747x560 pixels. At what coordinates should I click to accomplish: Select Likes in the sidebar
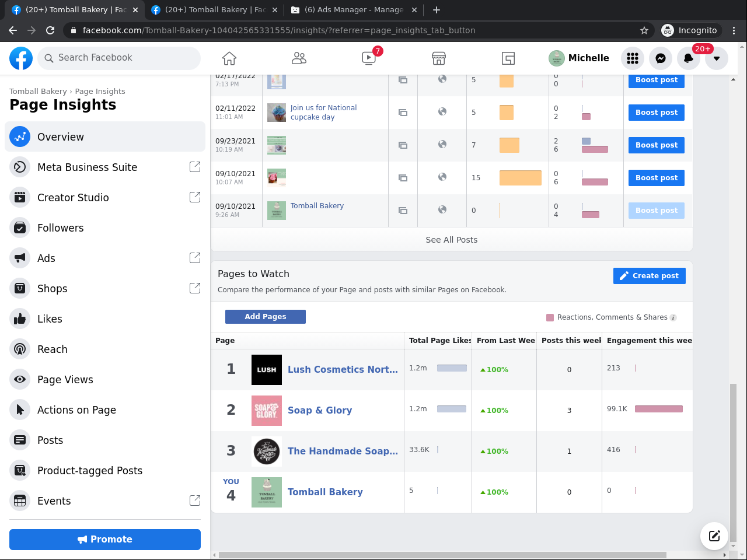(105, 318)
